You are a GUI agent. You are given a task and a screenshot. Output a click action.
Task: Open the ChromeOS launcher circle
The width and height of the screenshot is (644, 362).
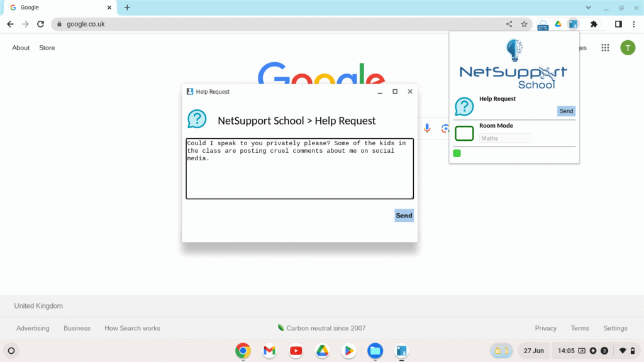tap(11, 351)
